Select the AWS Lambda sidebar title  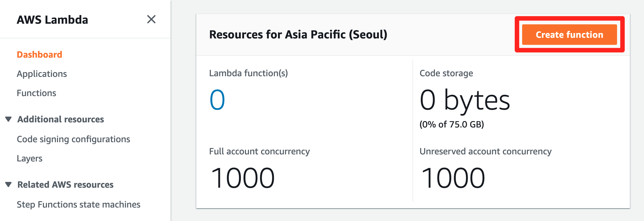[x=52, y=20]
